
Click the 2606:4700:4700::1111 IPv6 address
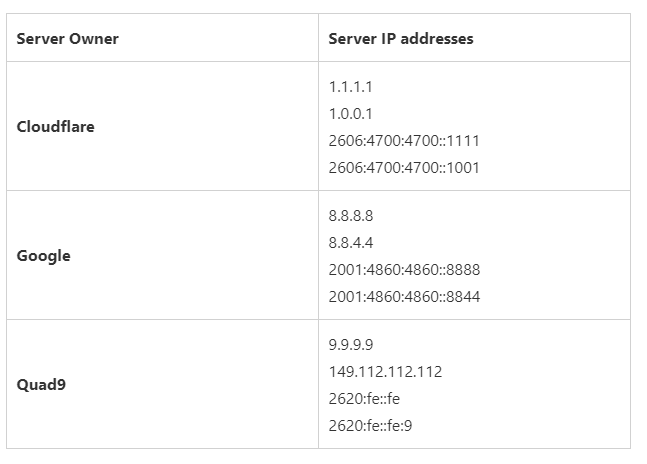pyautogui.click(x=404, y=141)
